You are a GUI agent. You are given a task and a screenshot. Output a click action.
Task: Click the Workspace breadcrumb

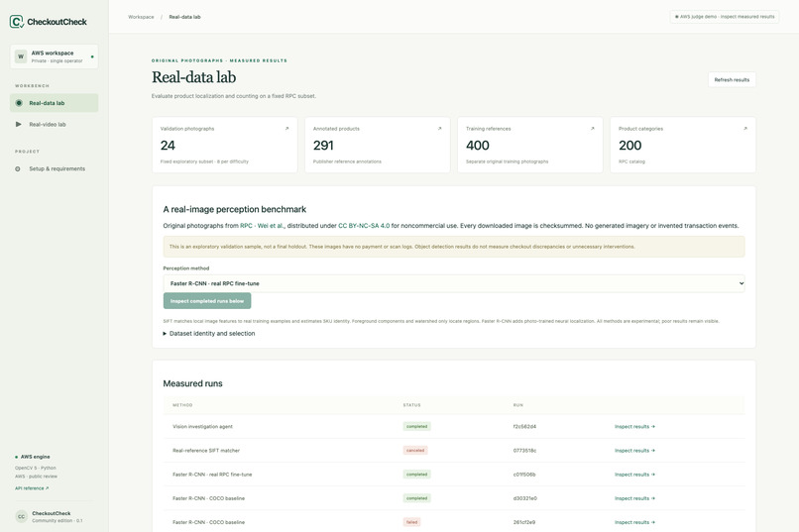[x=141, y=17]
